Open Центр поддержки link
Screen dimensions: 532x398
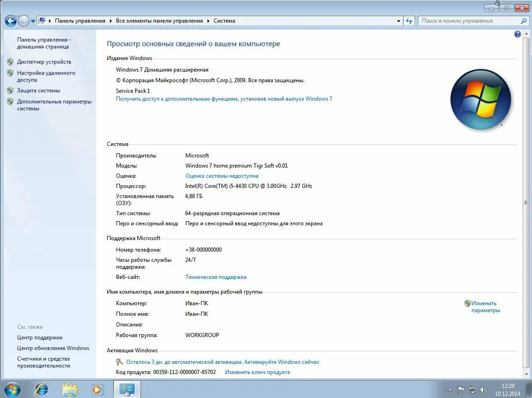click(40, 338)
